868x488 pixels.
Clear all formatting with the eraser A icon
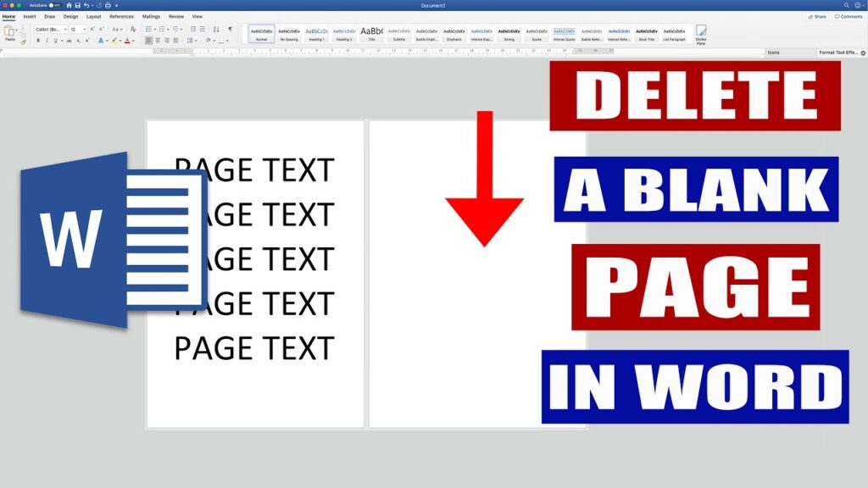(x=133, y=29)
